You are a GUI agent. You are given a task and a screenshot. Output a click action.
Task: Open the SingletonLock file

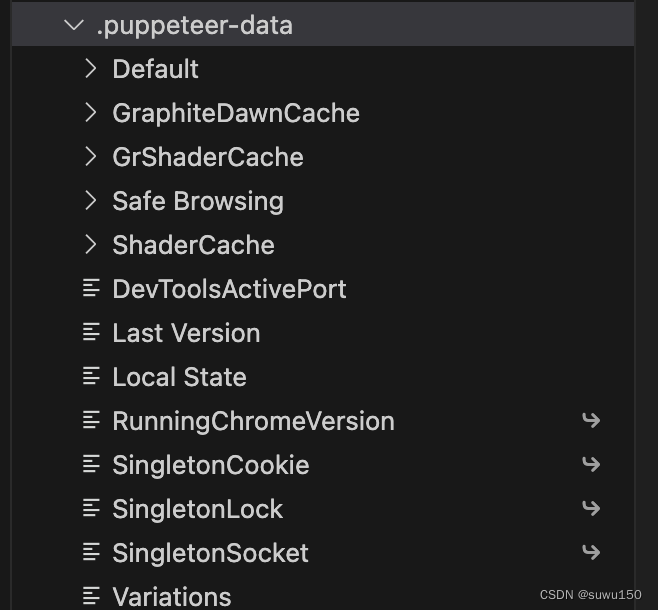(x=323, y=509)
